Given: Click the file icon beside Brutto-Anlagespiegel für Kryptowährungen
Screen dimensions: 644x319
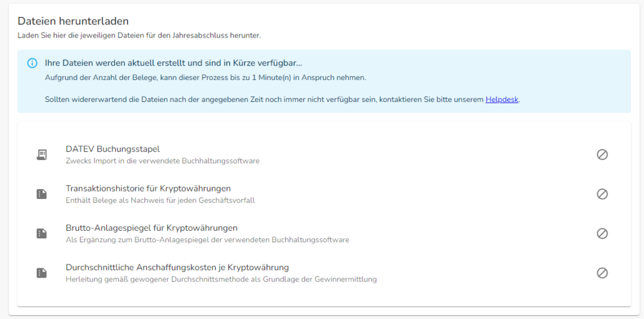Looking at the screenshot, I should click(41, 233).
